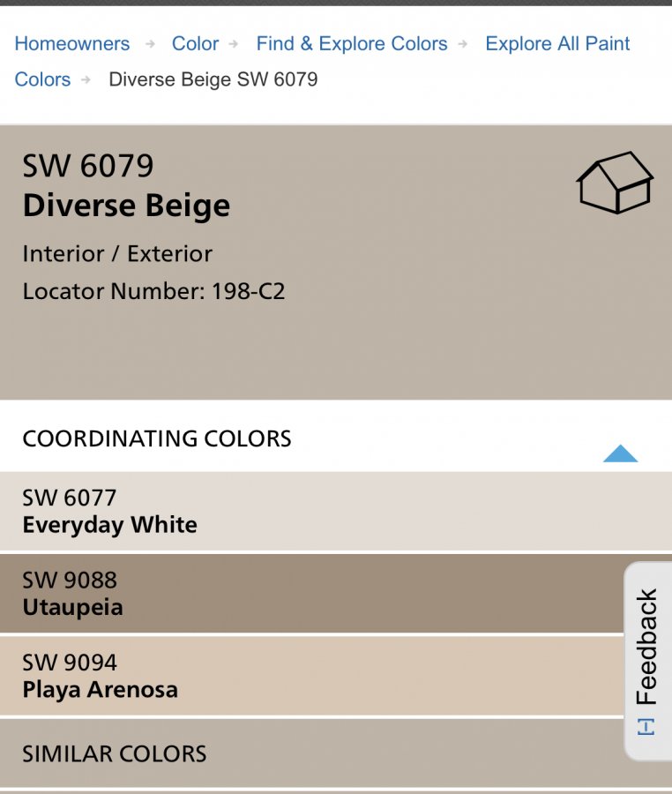Screen dimensions: 672x794
Task: Open the Color breadcrumb link
Action: click(x=195, y=43)
